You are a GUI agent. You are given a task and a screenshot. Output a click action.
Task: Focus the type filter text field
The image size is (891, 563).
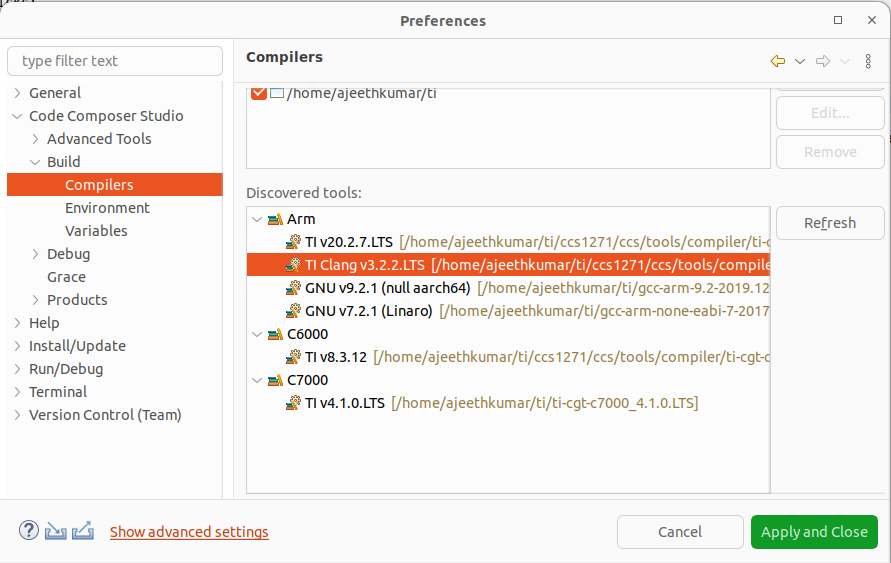(115, 61)
